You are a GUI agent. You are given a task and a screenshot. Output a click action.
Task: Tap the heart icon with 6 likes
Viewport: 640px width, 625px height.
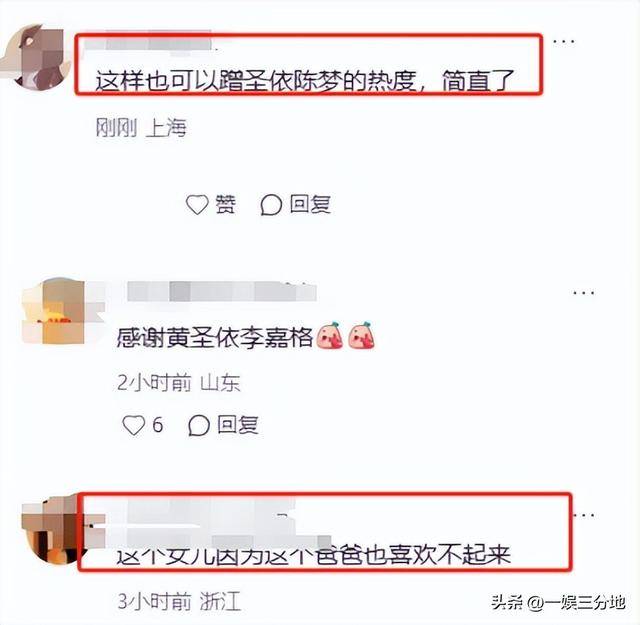[134, 425]
